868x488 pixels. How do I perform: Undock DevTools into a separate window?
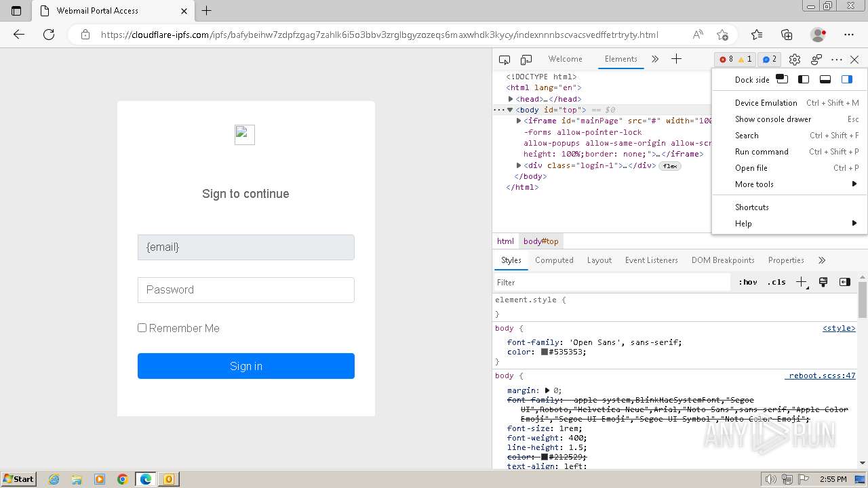click(x=782, y=79)
